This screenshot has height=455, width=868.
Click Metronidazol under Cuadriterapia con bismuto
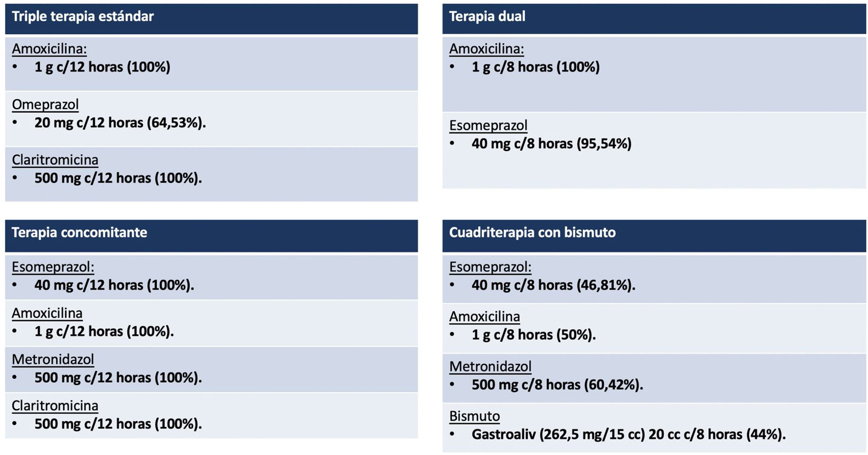[x=490, y=366]
